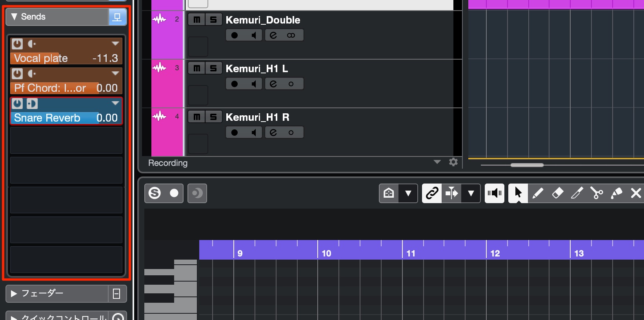This screenshot has height=320, width=644.
Task: Toggle Link Project and Editor Cursors
Action: (432, 193)
